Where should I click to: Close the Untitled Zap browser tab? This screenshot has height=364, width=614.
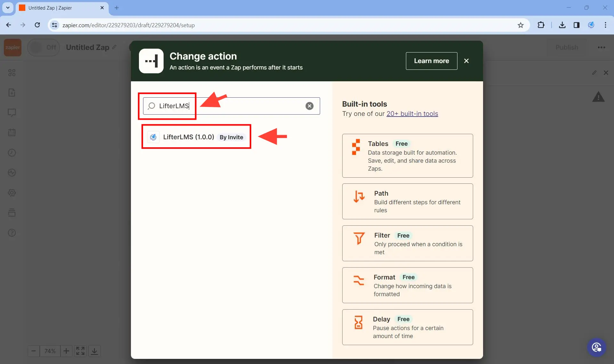click(102, 8)
